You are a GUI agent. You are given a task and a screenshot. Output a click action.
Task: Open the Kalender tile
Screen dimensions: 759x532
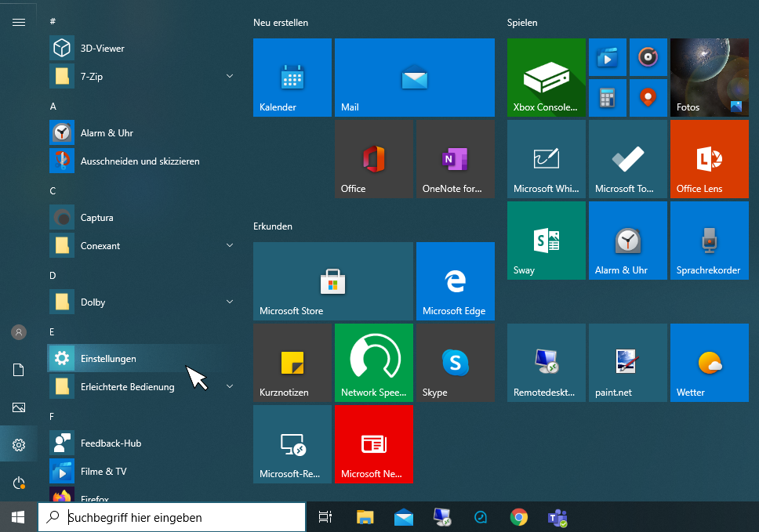(x=292, y=78)
